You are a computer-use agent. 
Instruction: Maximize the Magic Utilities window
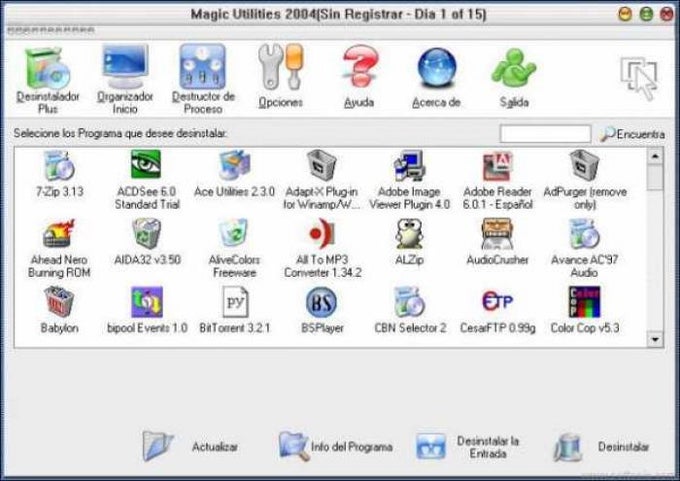click(646, 14)
